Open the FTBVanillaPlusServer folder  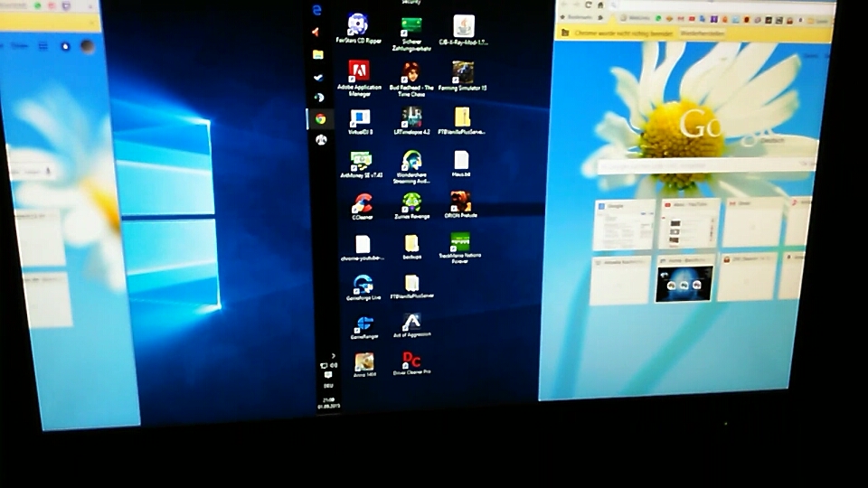(411, 286)
